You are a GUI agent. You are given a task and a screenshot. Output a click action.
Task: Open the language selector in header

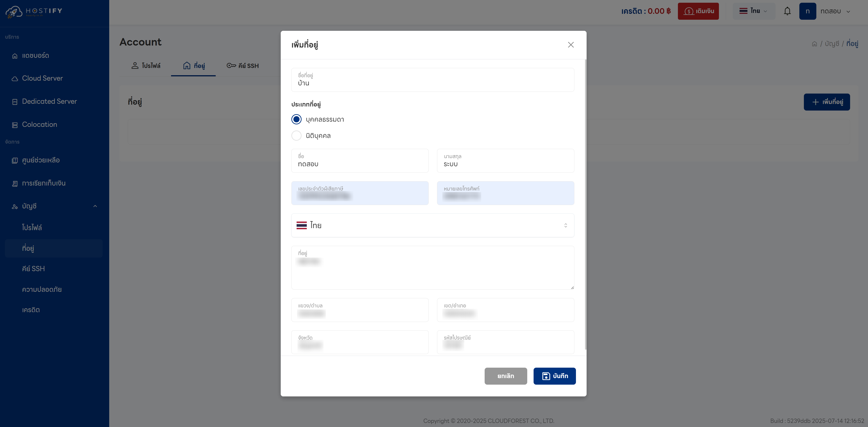click(x=753, y=11)
